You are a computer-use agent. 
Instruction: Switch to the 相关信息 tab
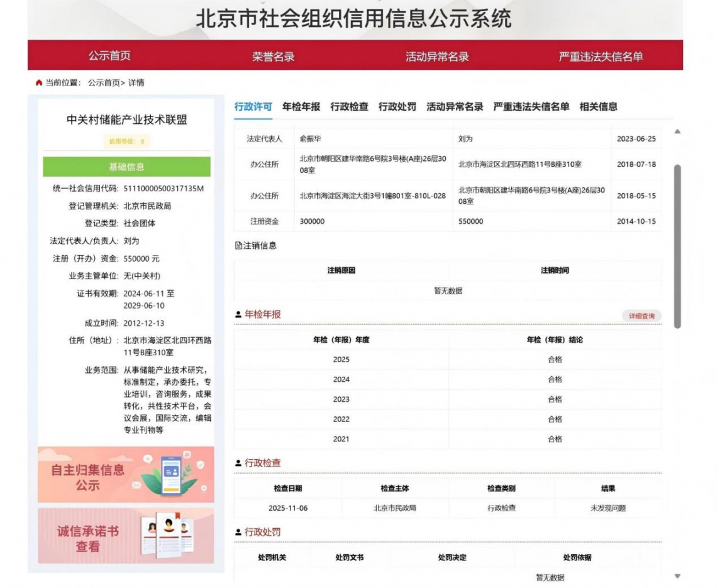(x=598, y=106)
